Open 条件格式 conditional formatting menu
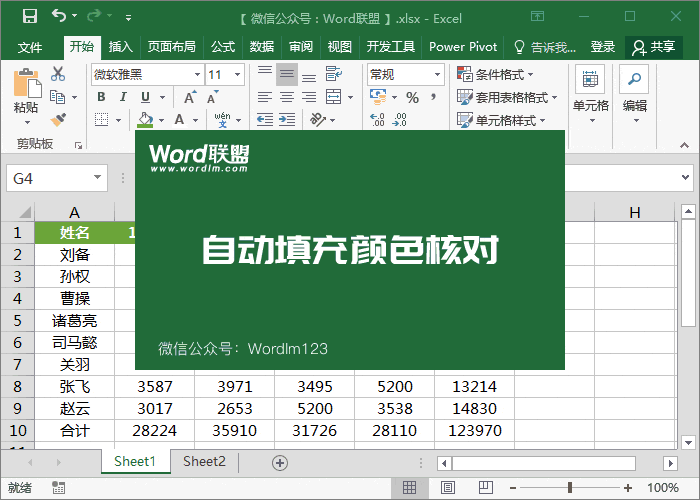Image resolution: width=700 pixels, height=500 pixels. 495,75
